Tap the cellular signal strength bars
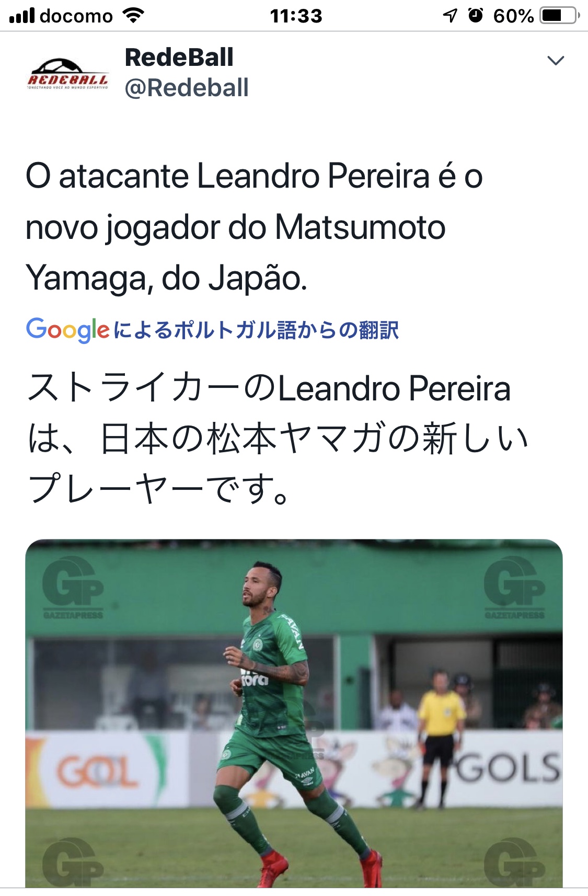The width and height of the screenshot is (588, 896). pos(22,16)
